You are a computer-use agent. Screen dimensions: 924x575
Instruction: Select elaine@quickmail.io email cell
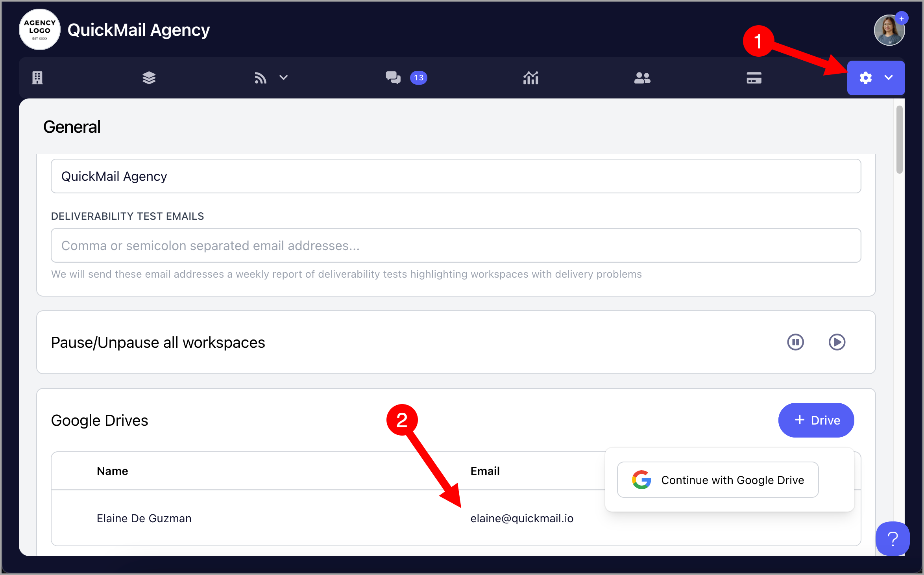click(x=522, y=518)
